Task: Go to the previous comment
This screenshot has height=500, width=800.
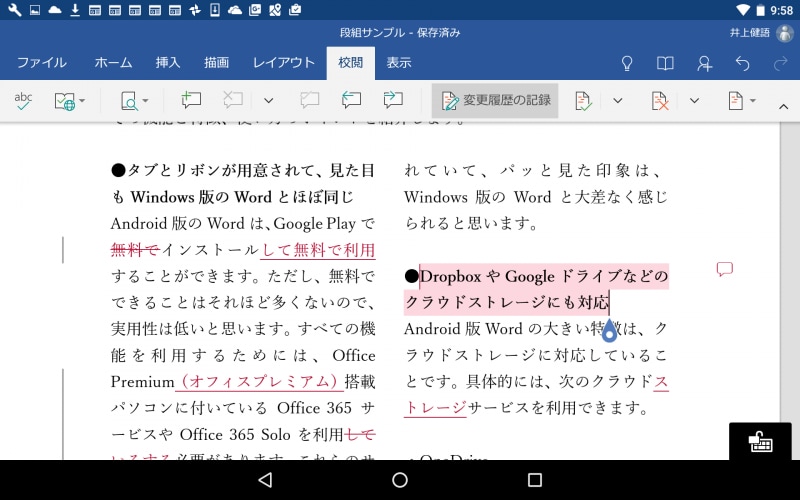Action: (351, 100)
